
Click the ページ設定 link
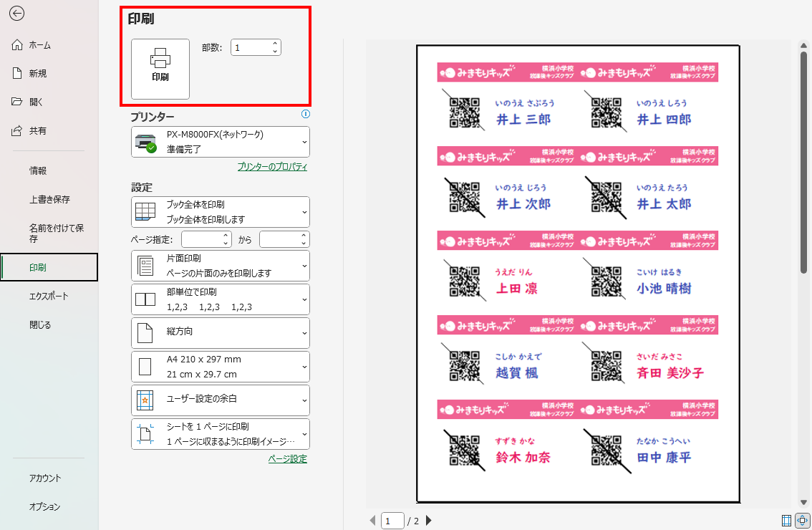pyautogui.click(x=287, y=459)
